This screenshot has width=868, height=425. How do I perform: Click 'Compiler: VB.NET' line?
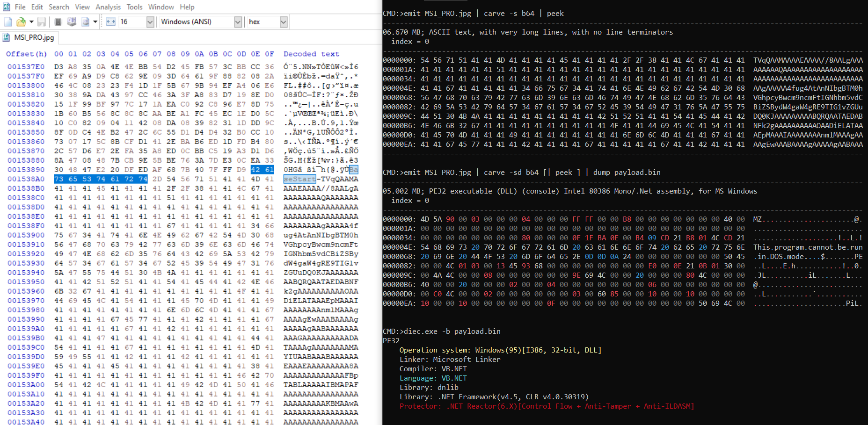[x=433, y=369]
